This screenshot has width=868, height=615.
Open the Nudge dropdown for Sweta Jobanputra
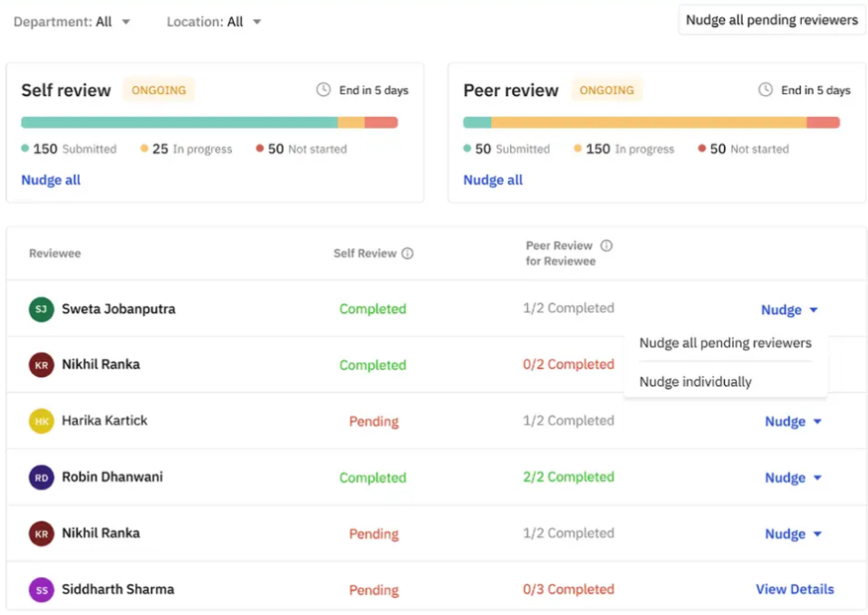[x=789, y=310]
